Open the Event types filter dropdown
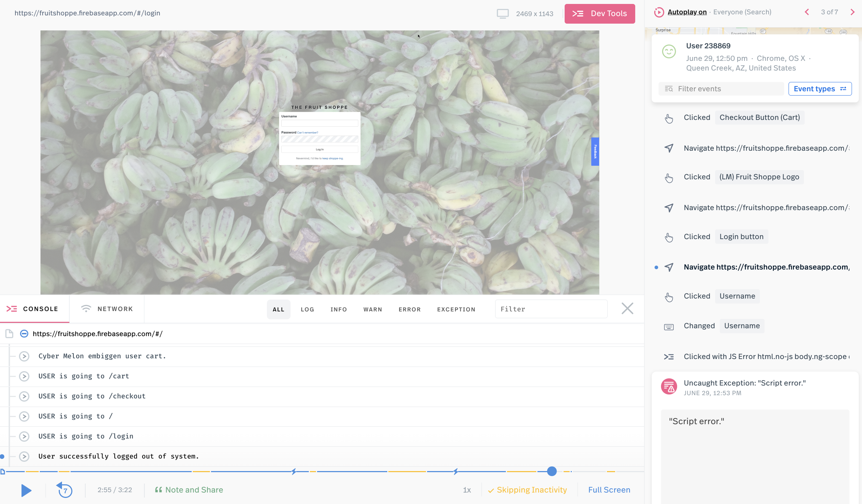 pyautogui.click(x=820, y=89)
